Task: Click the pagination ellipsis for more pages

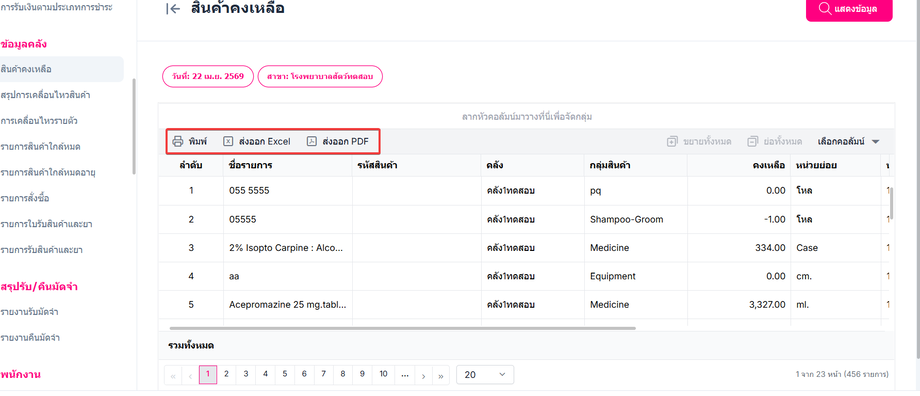Action: pyautogui.click(x=405, y=374)
